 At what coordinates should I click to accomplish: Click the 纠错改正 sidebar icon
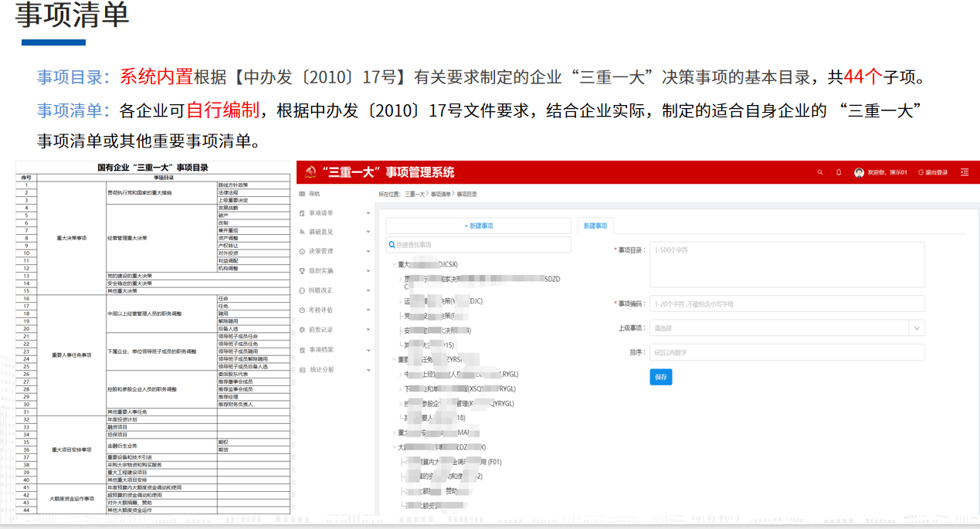(302, 290)
